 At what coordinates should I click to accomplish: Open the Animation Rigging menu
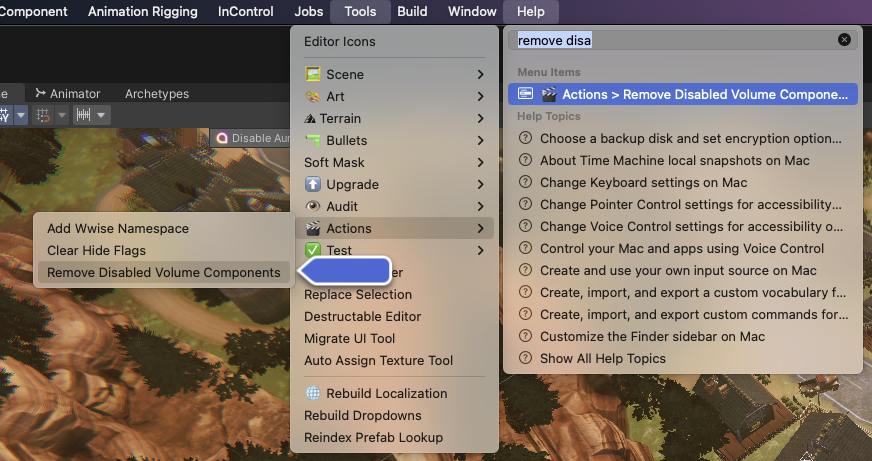pos(143,12)
